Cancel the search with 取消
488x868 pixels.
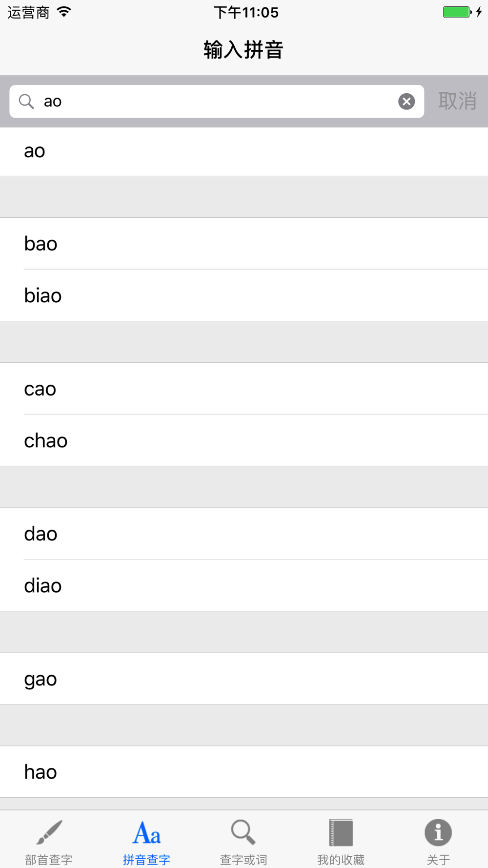point(457,102)
